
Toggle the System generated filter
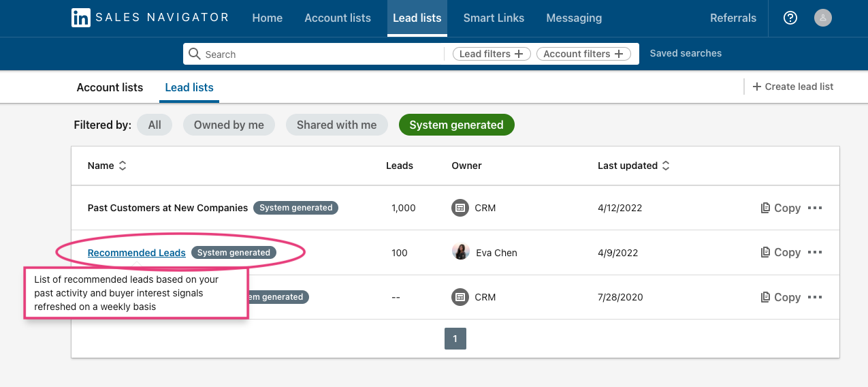pos(457,125)
